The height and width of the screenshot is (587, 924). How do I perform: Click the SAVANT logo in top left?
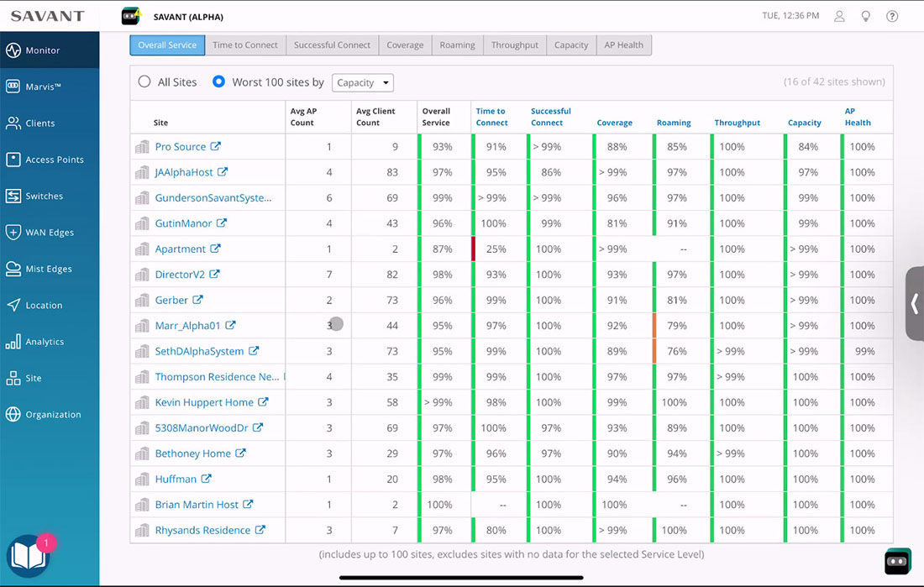(48, 16)
